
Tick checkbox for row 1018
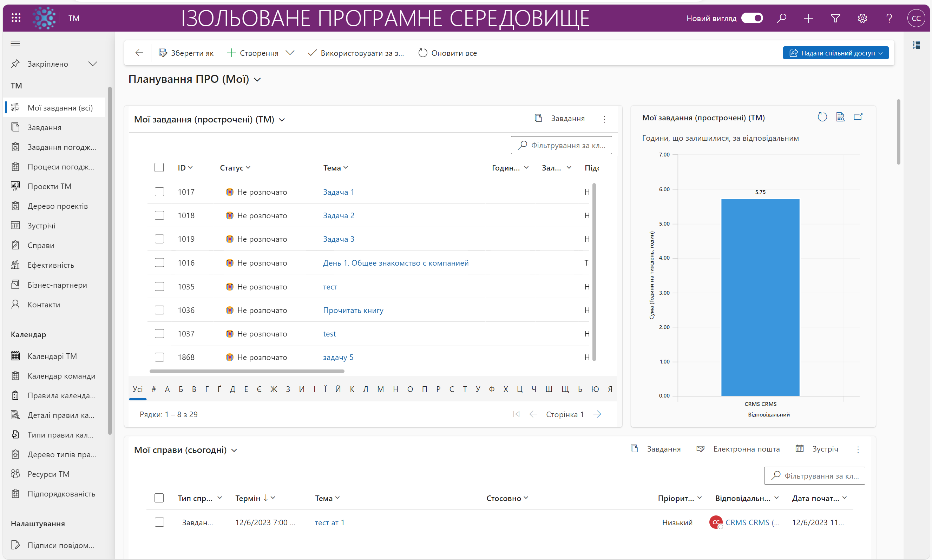click(x=159, y=215)
